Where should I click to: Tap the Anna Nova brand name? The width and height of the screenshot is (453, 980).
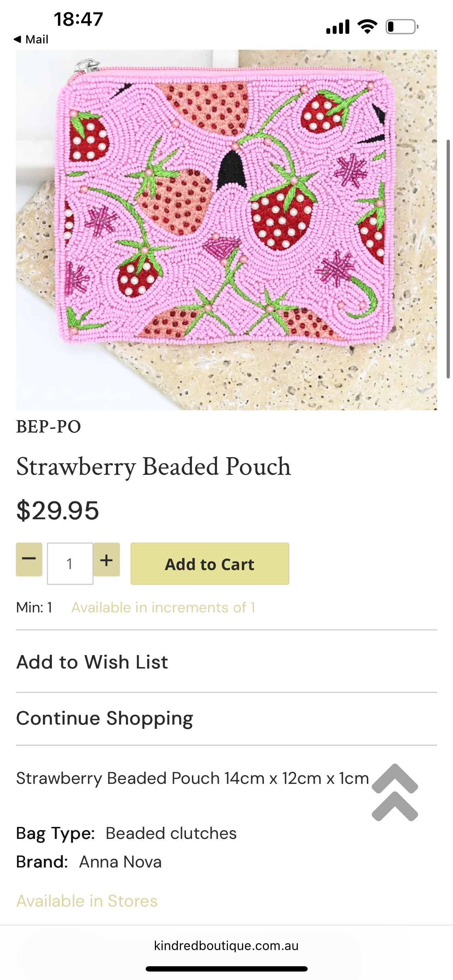click(x=120, y=862)
